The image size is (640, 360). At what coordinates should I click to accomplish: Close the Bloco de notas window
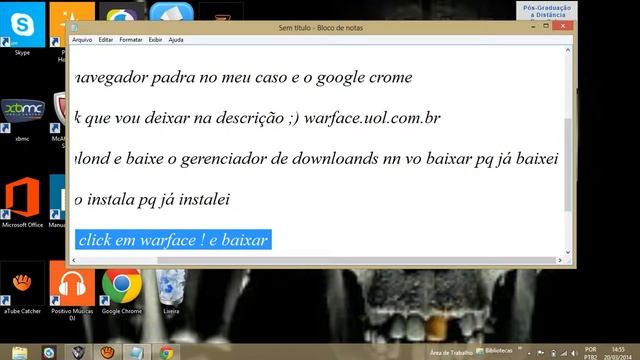click(563, 26)
